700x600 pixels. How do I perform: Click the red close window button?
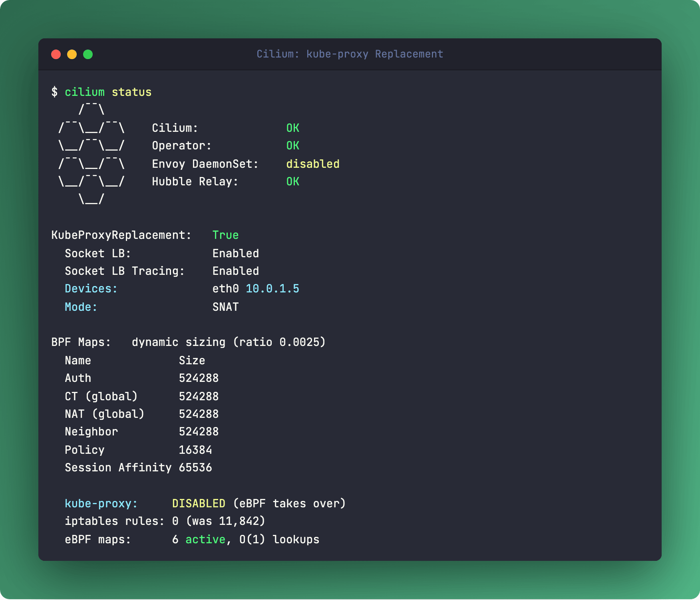click(x=56, y=54)
